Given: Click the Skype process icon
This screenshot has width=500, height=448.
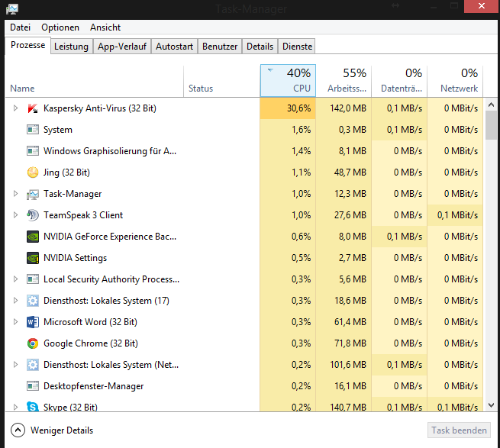Looking at the screenshot, I should (33, 407).
